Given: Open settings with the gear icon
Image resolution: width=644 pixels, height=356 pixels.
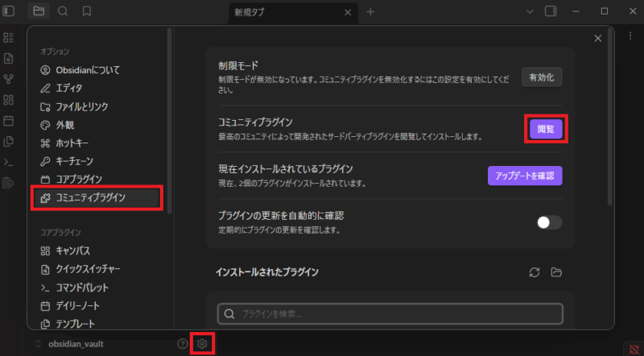Looking at the screenshot, I should point(202,344).
